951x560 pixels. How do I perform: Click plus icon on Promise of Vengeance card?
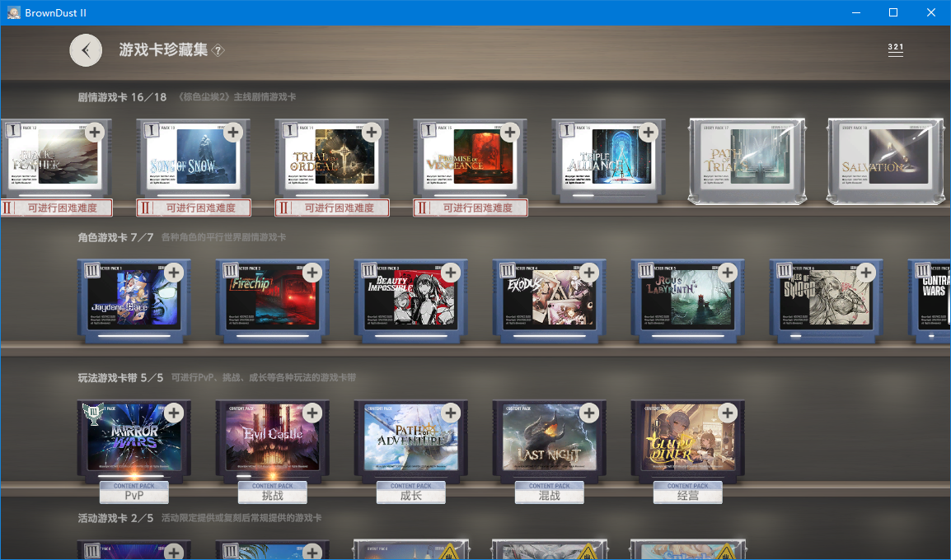point(509,132)
